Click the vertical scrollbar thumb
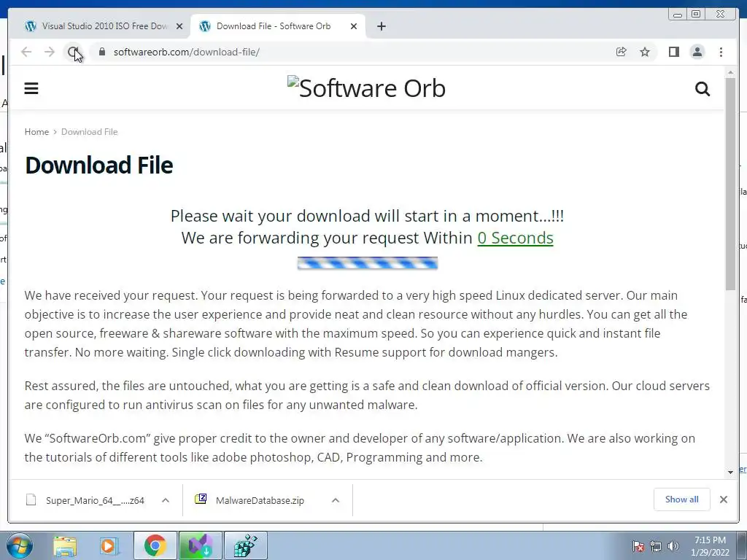Screen dimensions: 747x560 click(730, 183)
